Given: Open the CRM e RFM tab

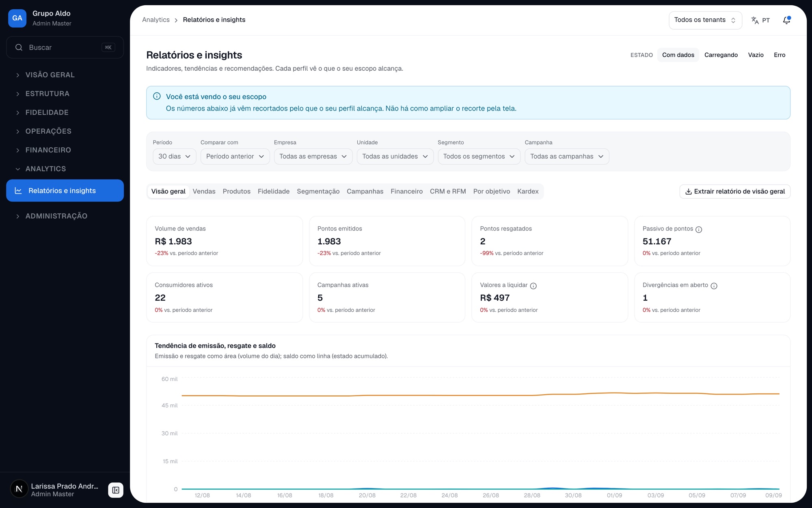Looking at the screenshot, I should click(x=448, y=191).
